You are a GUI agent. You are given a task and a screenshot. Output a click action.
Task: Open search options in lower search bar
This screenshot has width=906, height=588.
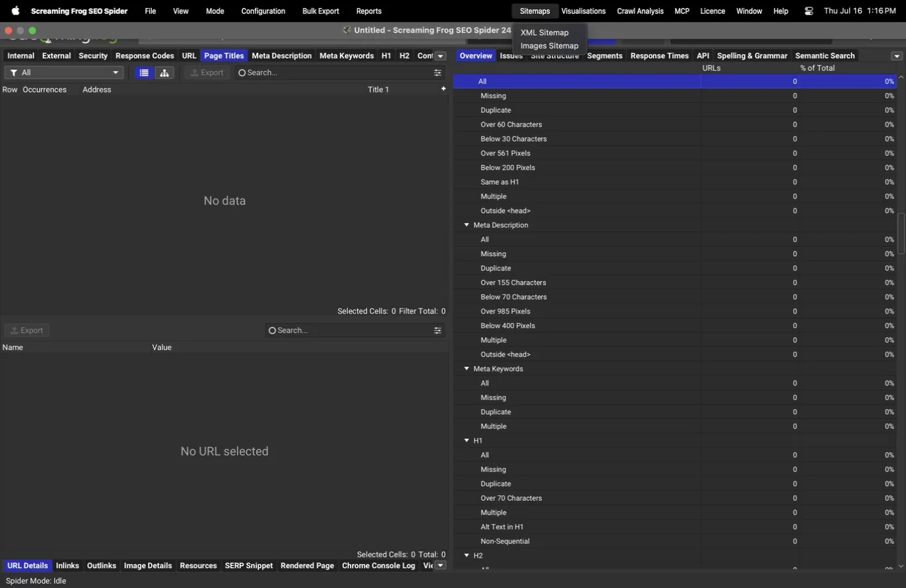(x=437, y=330)
